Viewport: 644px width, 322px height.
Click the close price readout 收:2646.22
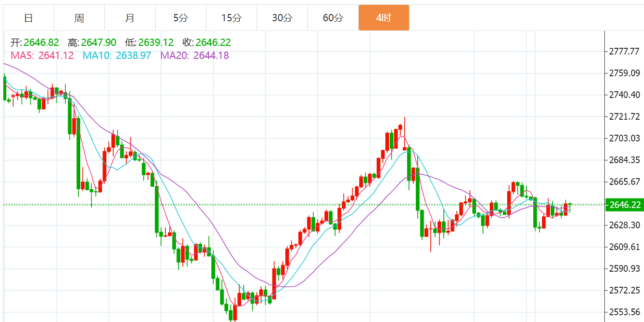pyautogui.click(x=206, y=42)
